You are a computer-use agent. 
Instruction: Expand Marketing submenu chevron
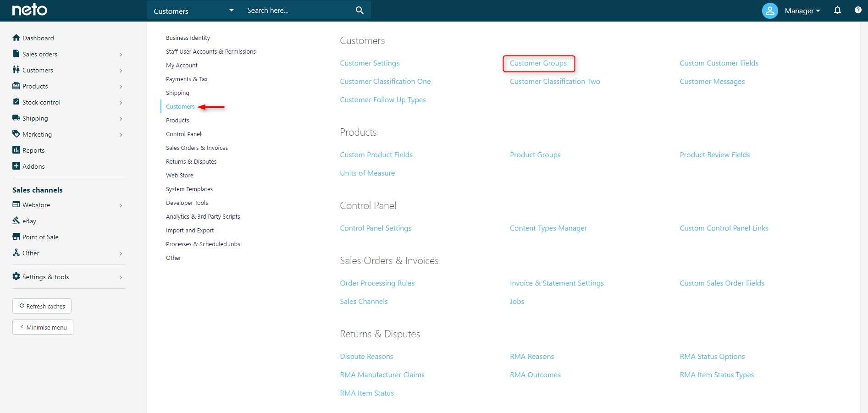pyautogui.click(x=121, y=135)
